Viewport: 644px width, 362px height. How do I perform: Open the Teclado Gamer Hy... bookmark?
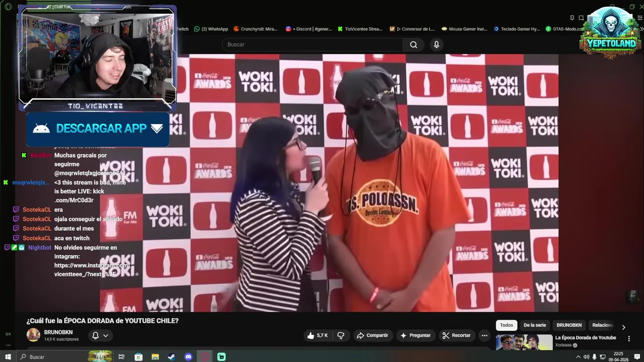coord(517,29)
